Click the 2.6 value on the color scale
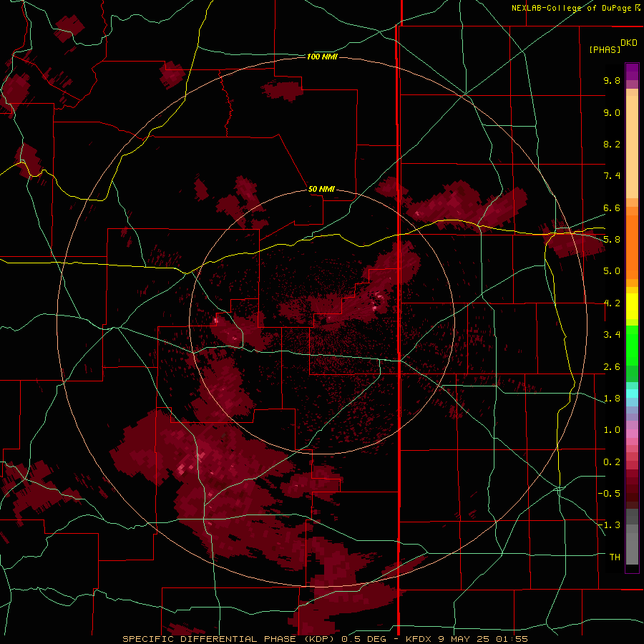This screenshot has width=644, height=644. (612, 367)
